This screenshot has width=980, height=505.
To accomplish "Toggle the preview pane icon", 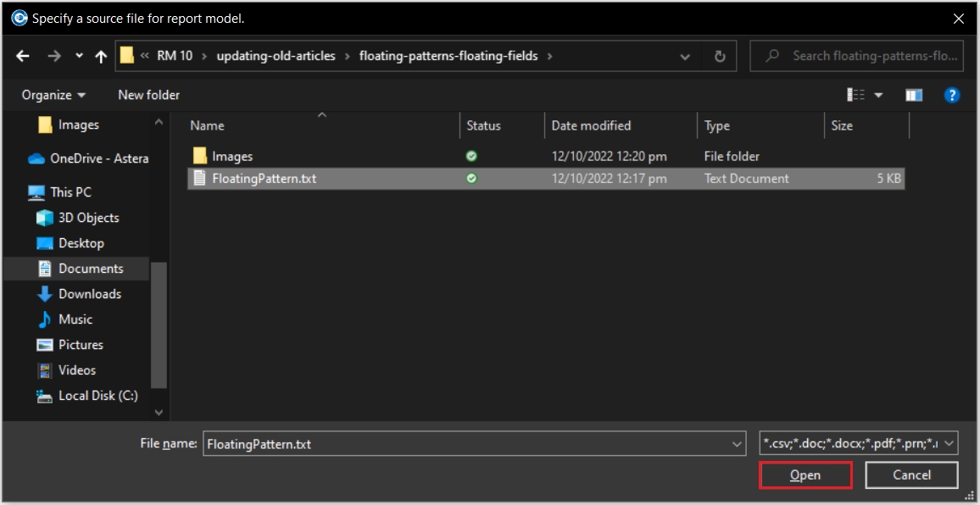I will (914, 95).
